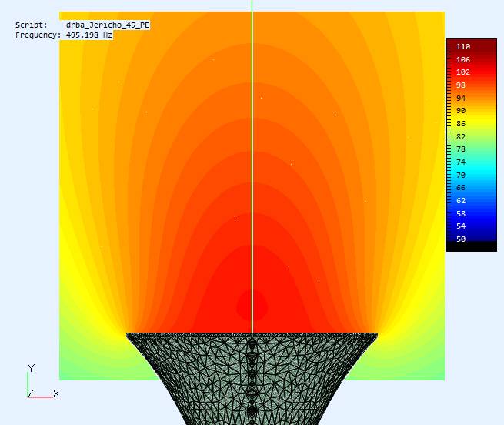Click the 82 label on color scale
The image size is (504, 425).
pos(461,136)
